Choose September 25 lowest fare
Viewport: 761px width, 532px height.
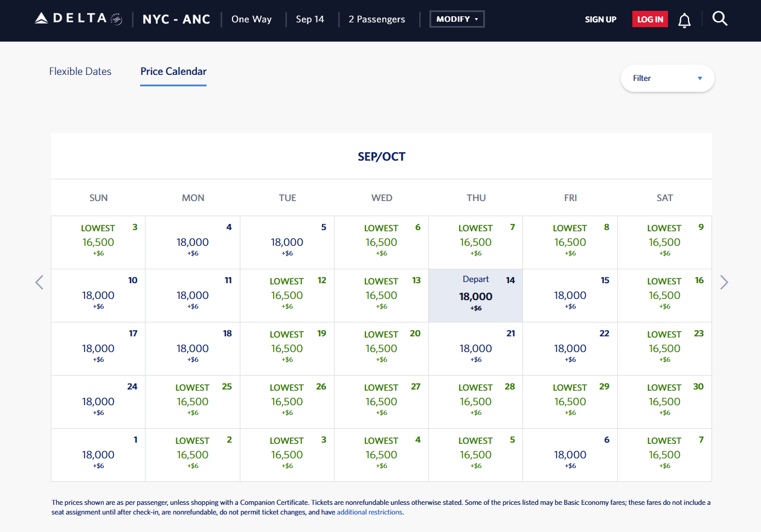click(x=193, y=402)
